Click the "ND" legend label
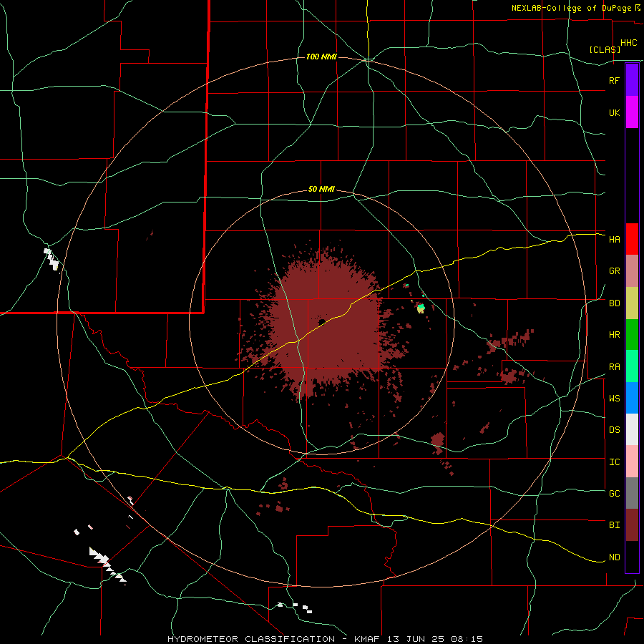The image size is (644, 644). tap(615, 557)
